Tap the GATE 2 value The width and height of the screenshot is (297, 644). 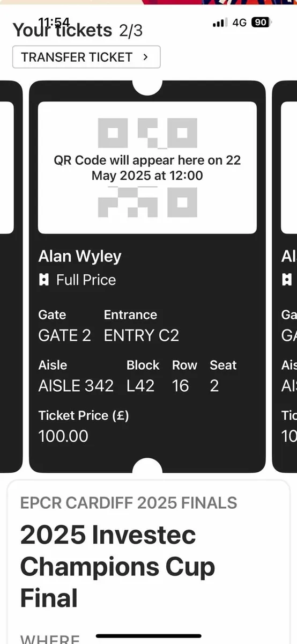[65, 336]
